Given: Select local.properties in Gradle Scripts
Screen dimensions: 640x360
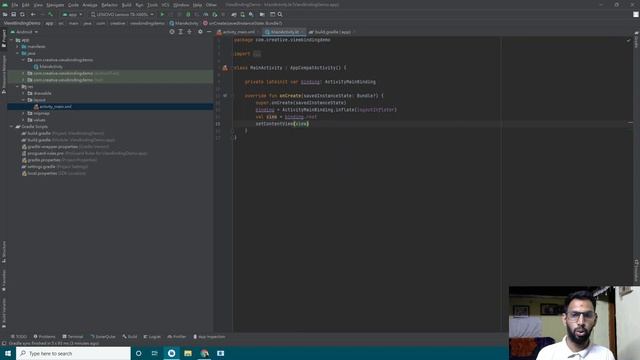Looking at the screenshot, I should pos(53,173).
